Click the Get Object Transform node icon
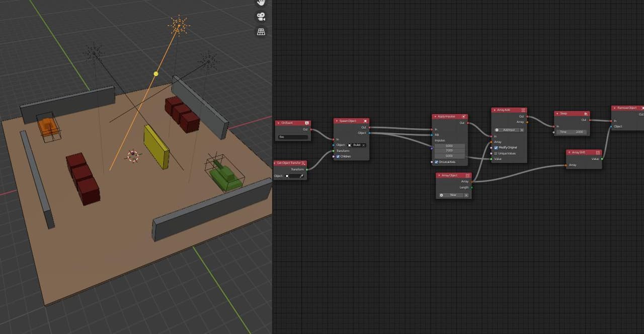Viewport: 644px width, 334px height. (x=303, y=163)
